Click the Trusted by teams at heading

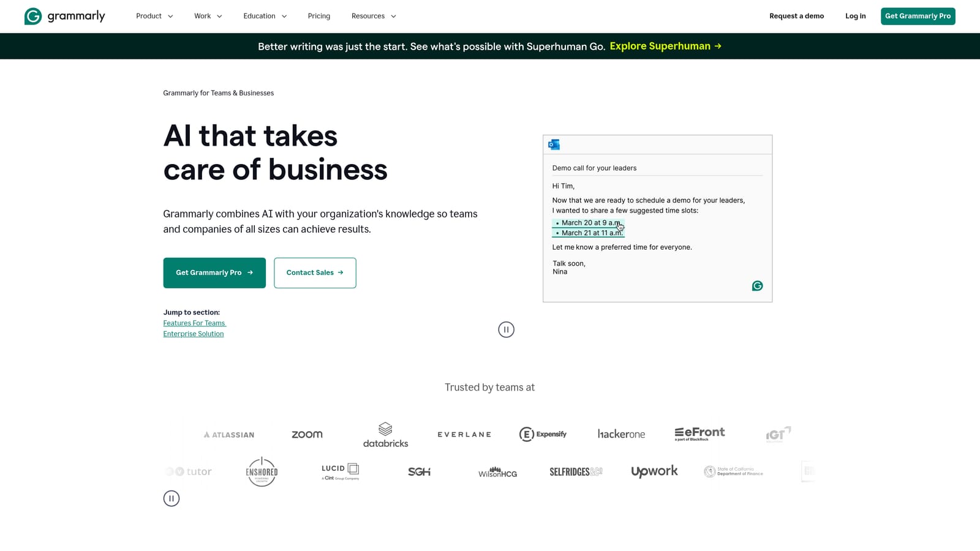click(x=489, y=388)
